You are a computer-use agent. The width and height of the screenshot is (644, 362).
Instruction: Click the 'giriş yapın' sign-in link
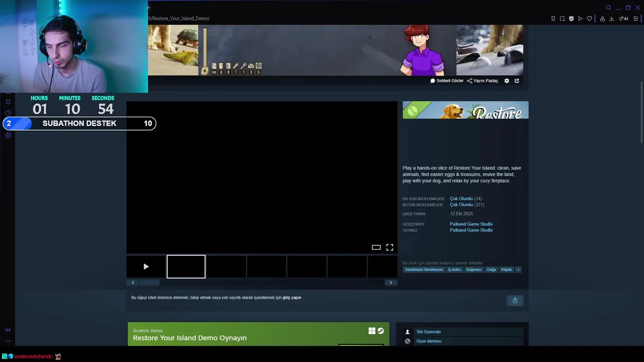tap(292, 298)
